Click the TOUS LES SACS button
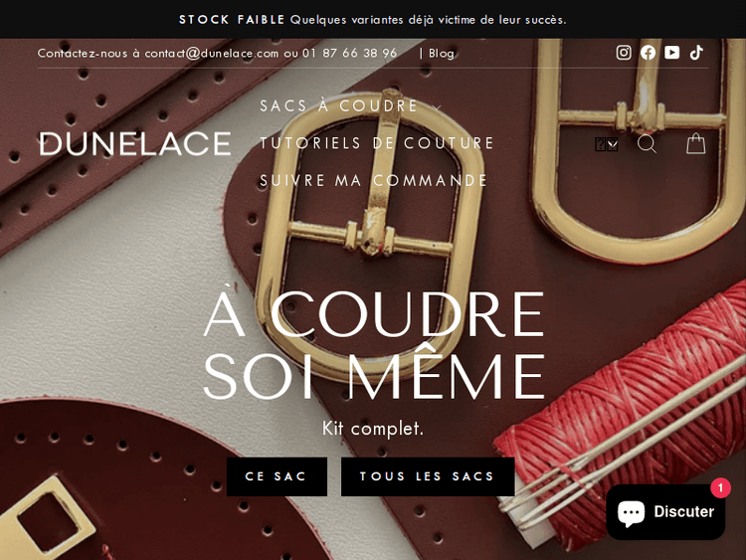Image resolution: width=746 pixels, height=560 pixels. [428, 476]
